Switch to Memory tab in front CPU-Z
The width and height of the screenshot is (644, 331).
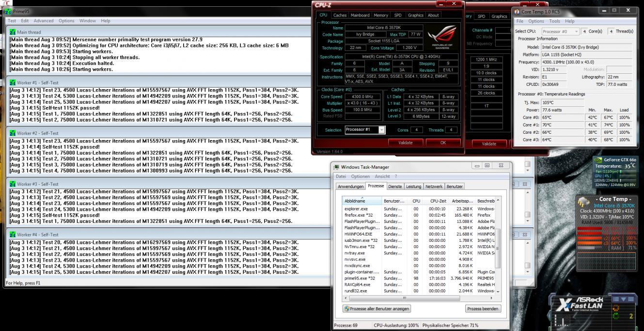pyautogui.click(x=381, y=16)
